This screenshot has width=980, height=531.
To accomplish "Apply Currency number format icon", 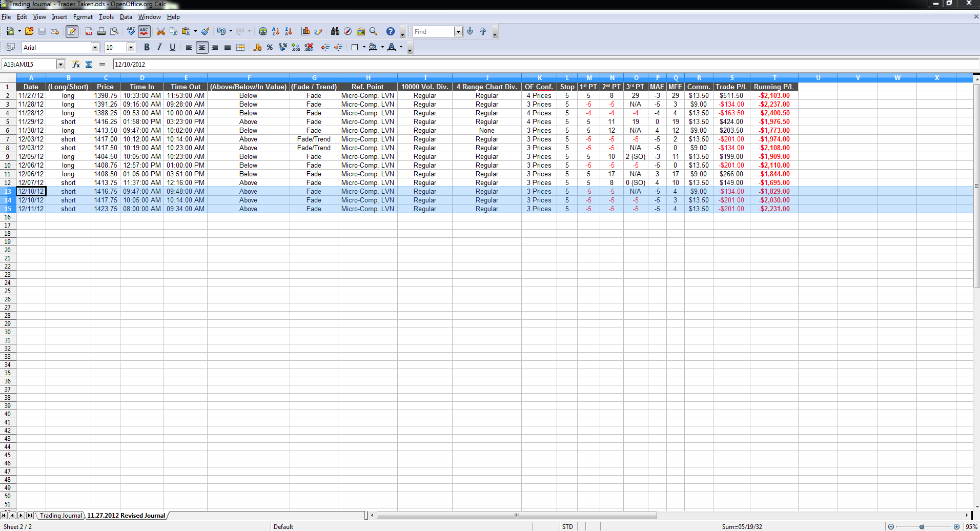I will (x=257, y=47).
